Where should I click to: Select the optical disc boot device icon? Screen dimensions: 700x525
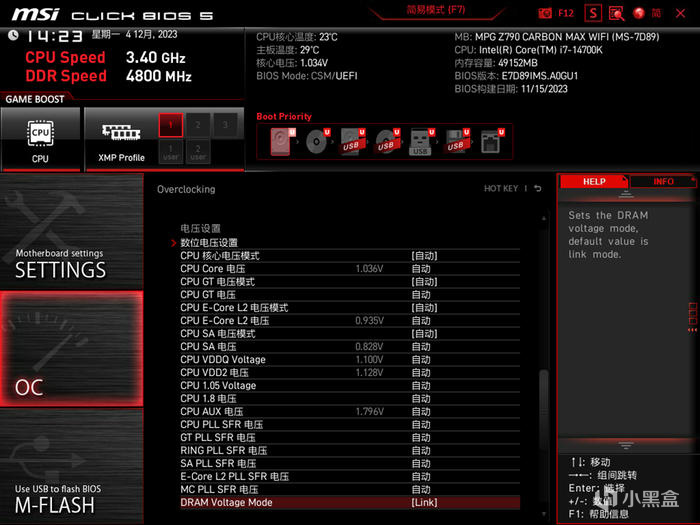(x=317, y=142)
